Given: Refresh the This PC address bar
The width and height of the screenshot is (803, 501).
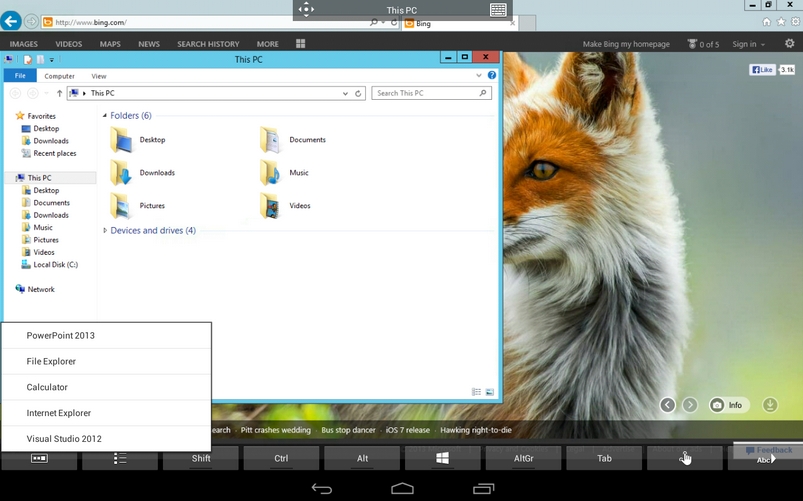Looking at the screenshot, I should point(358,93).
